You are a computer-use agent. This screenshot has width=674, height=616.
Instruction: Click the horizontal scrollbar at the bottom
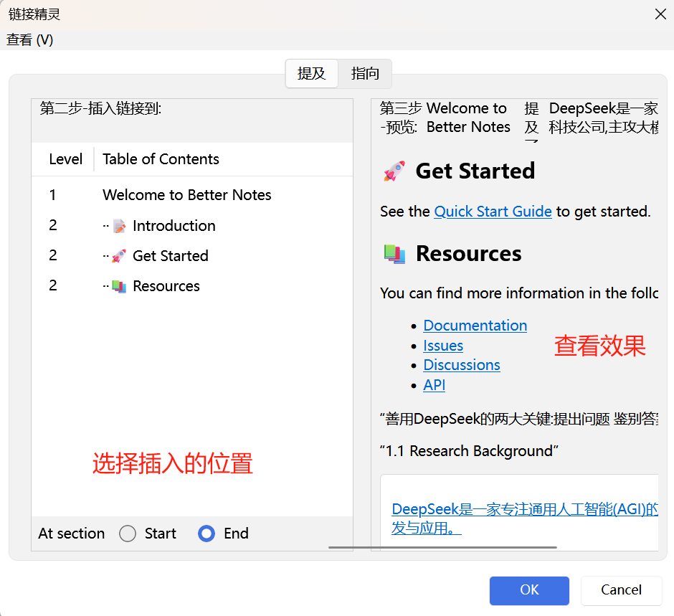click(x=442, y=548)
